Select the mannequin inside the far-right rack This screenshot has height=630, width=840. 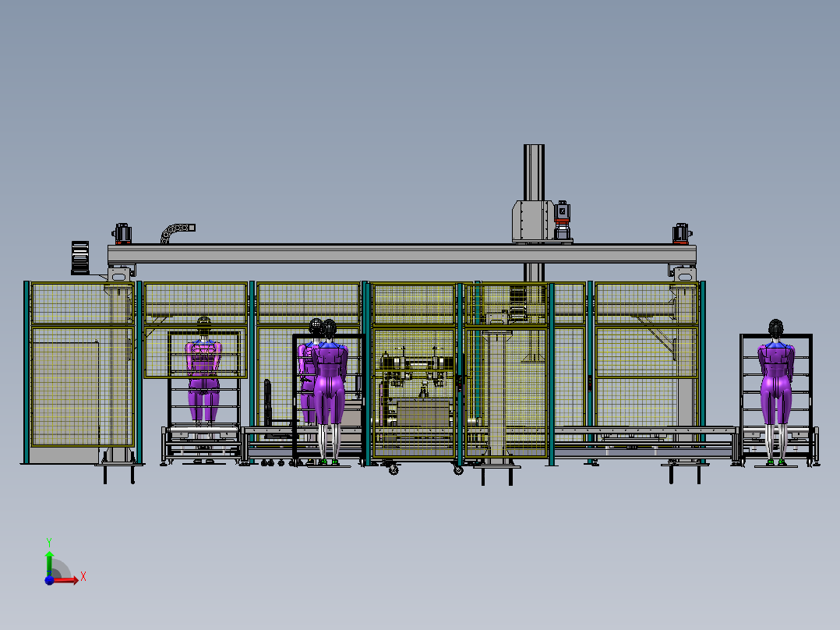[x=776, y=391]
